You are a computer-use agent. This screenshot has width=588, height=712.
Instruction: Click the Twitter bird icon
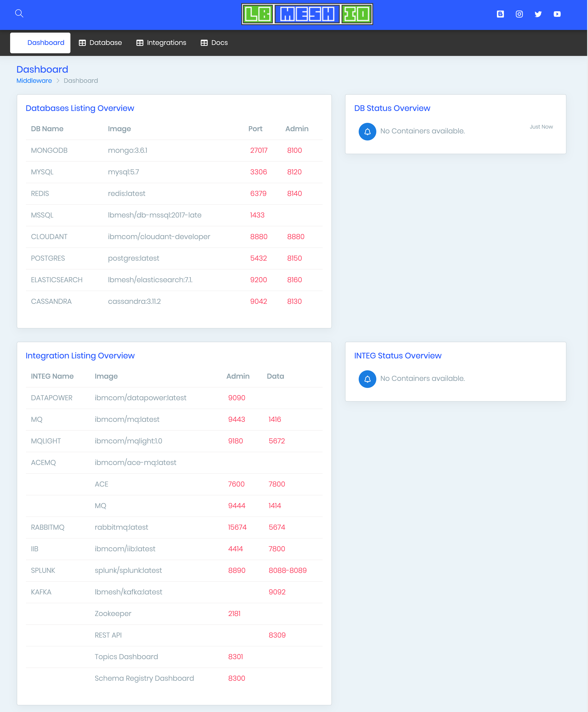(x=538, y=14)
